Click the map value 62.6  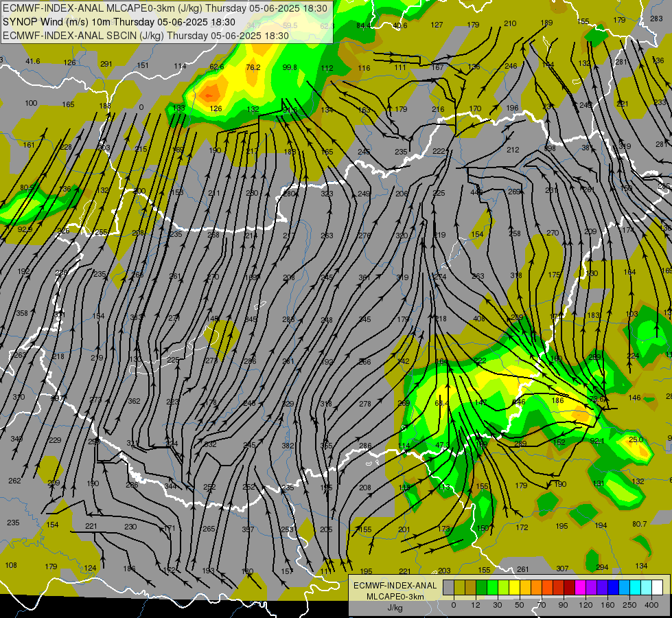click(217, 67)
